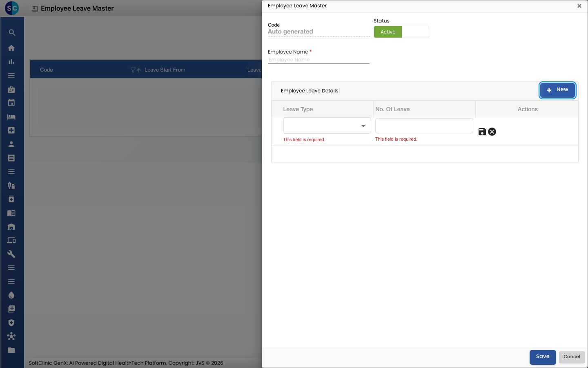
Task: Select the medication bottle icon in sidebar
Action: pos(11,199)
